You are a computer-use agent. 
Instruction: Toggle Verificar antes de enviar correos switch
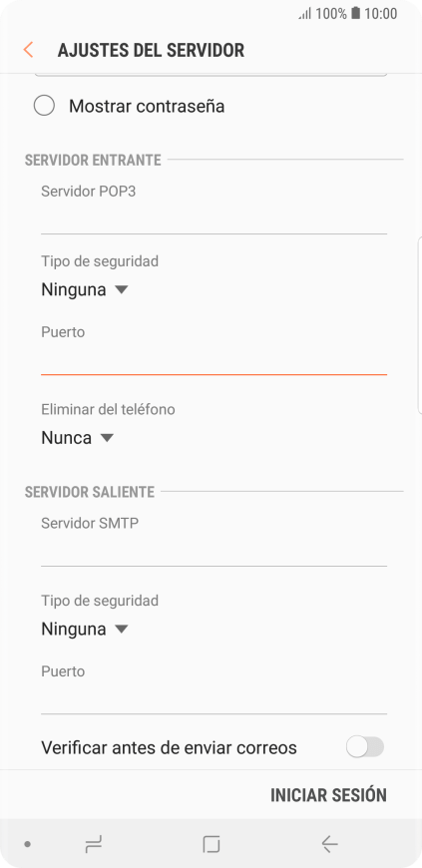pyautogui.click(x=365, y=747)
